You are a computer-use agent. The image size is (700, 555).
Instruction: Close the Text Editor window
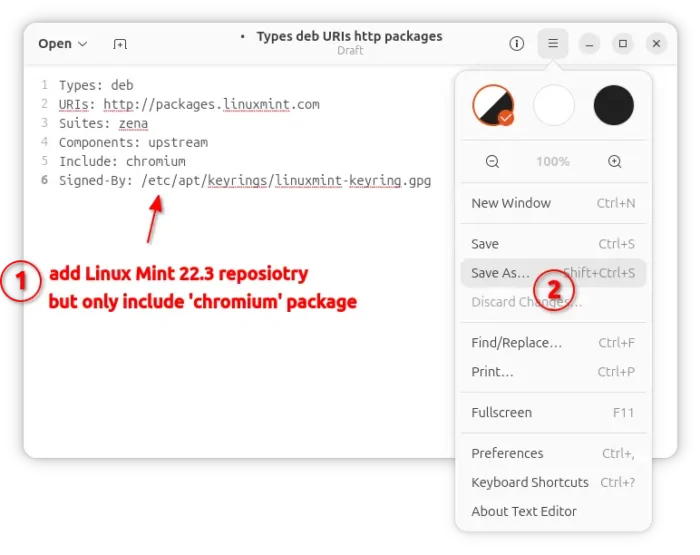point(656,44)
